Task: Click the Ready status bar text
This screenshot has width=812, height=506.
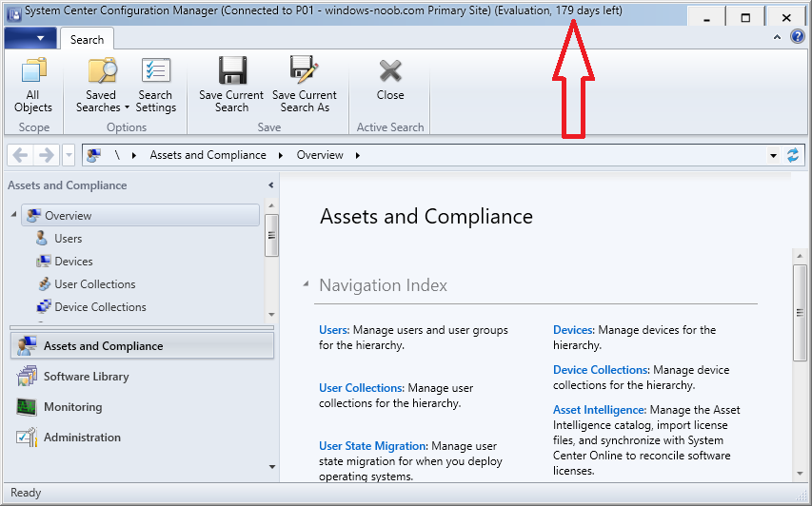Action: click(26, 493)
